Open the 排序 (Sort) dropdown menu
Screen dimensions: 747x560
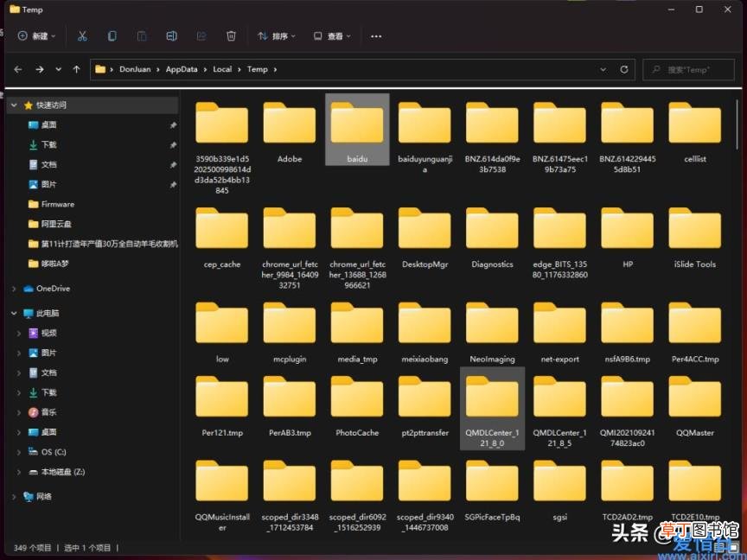[277, 36]
